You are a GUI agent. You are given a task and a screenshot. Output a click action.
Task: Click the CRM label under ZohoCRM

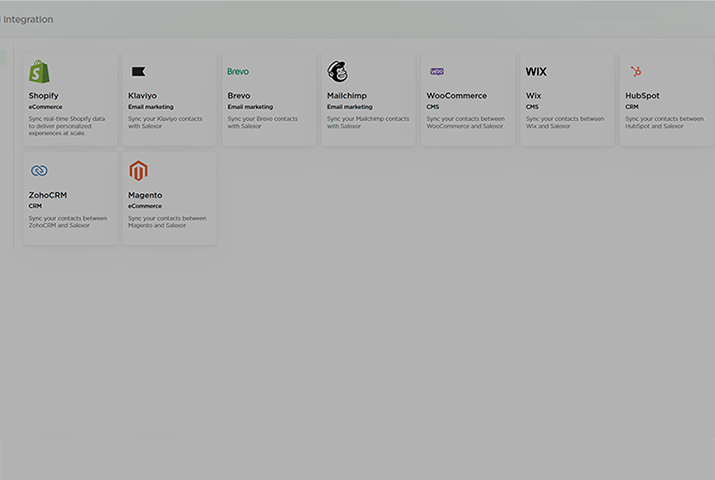pos(35,206)
